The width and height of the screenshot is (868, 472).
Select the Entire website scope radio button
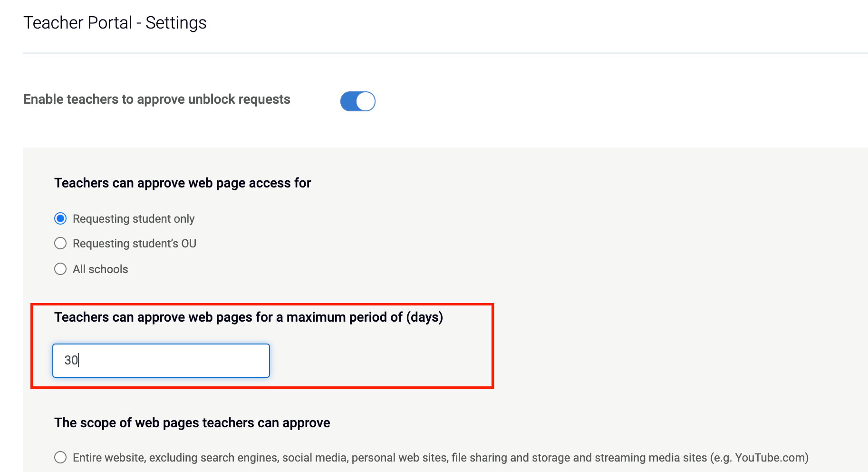[x=60, y=457]
